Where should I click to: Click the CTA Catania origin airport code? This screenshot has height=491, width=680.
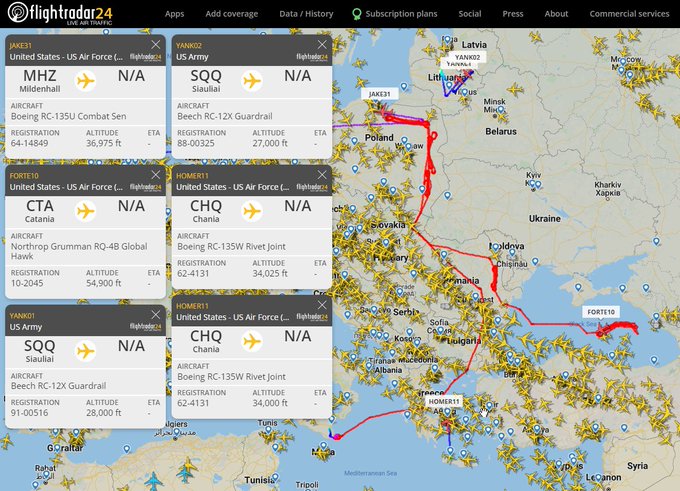click(x=39, y=211)
